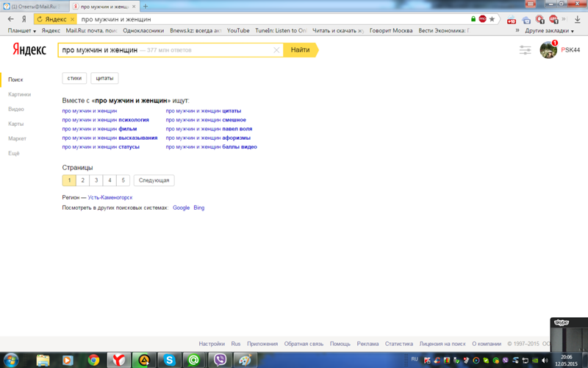Open the red PRO stop-sign icon

(x=483, y=19)
